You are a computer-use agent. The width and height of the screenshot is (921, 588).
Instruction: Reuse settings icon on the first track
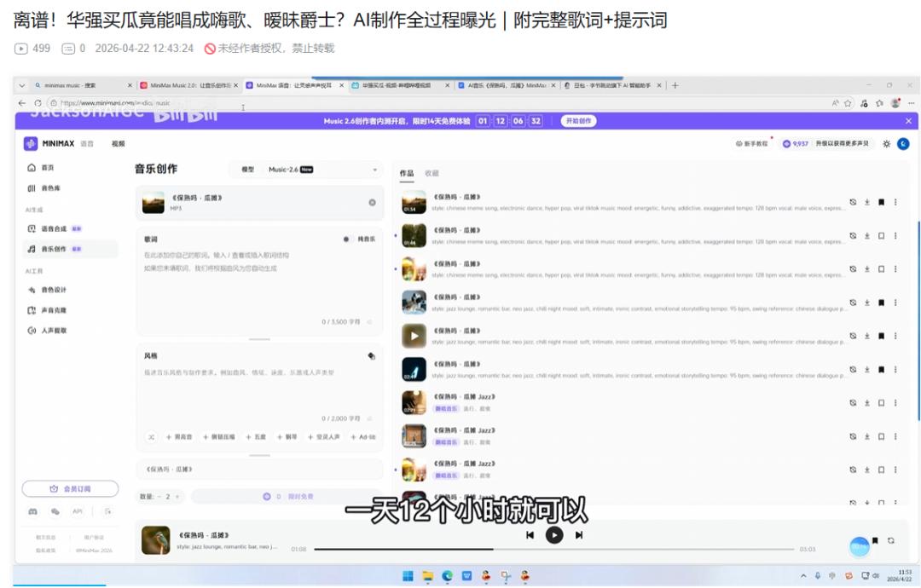coord(853,203)
